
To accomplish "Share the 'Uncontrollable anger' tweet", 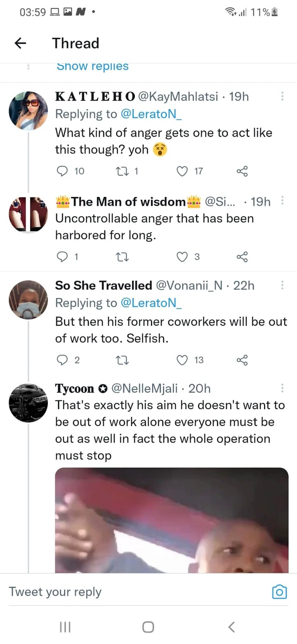I will (x=242, y=257).
